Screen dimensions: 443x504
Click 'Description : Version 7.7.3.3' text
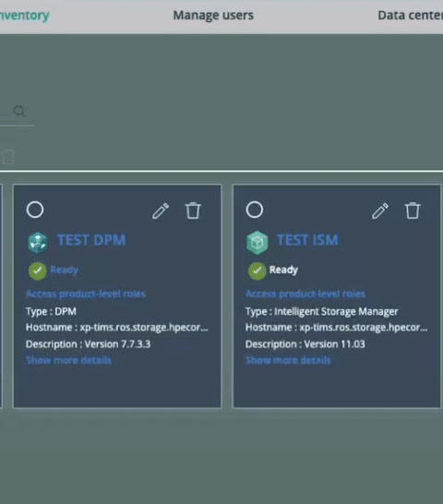click(x=88, y=344)
